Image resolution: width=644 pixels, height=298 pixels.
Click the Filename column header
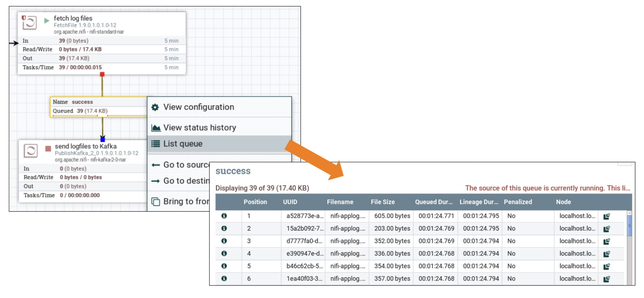[340, 202]
